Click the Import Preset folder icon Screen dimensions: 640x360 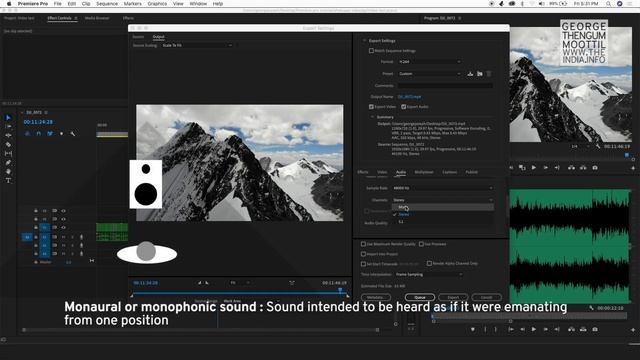[x=480, y=74]
